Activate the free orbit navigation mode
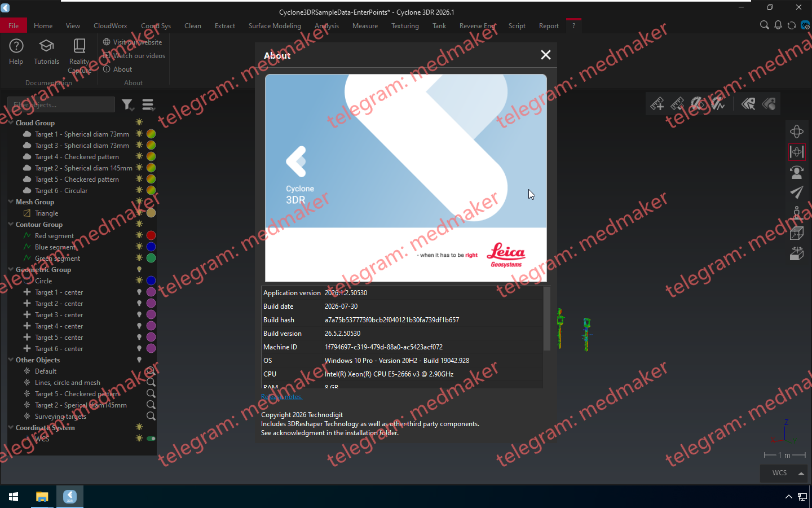812x508 pixels. click(x=797, y=132)
